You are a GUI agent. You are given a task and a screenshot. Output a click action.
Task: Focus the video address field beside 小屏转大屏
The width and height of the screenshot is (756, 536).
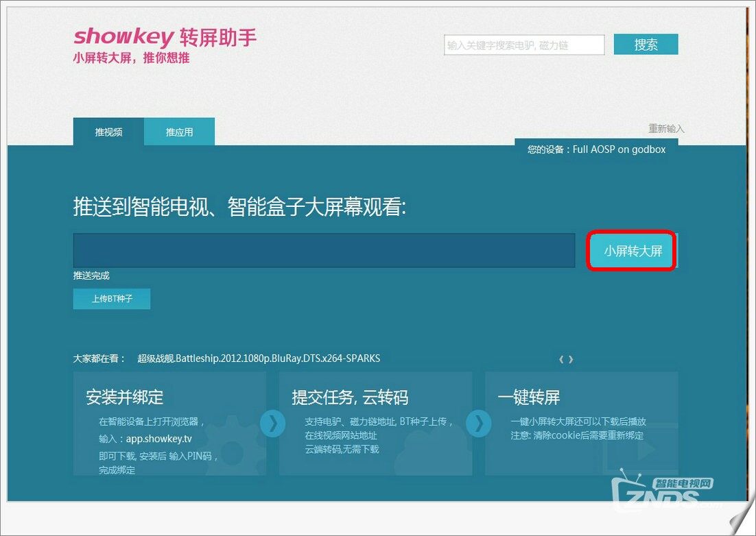(x=324, y=250)
